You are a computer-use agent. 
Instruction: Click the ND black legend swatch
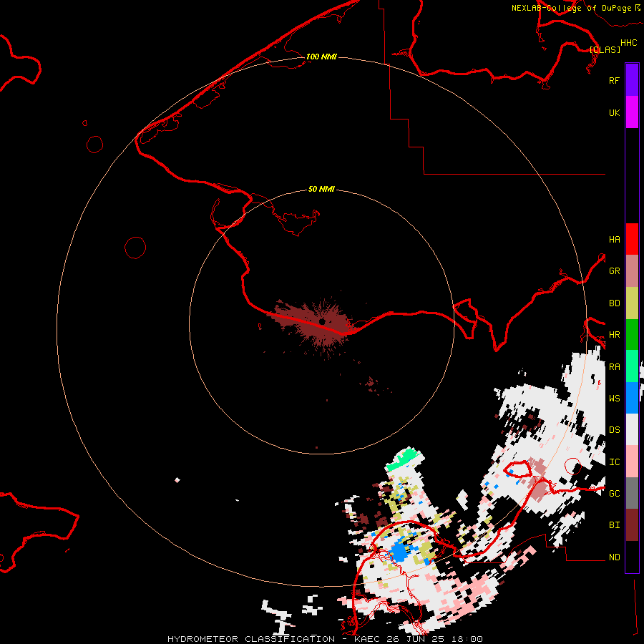click(632, 557)
